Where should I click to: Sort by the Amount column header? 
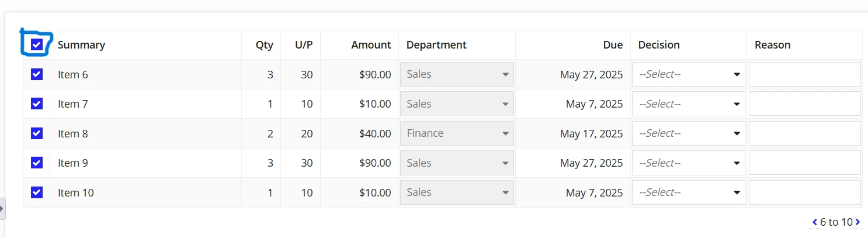coord(371,45)
